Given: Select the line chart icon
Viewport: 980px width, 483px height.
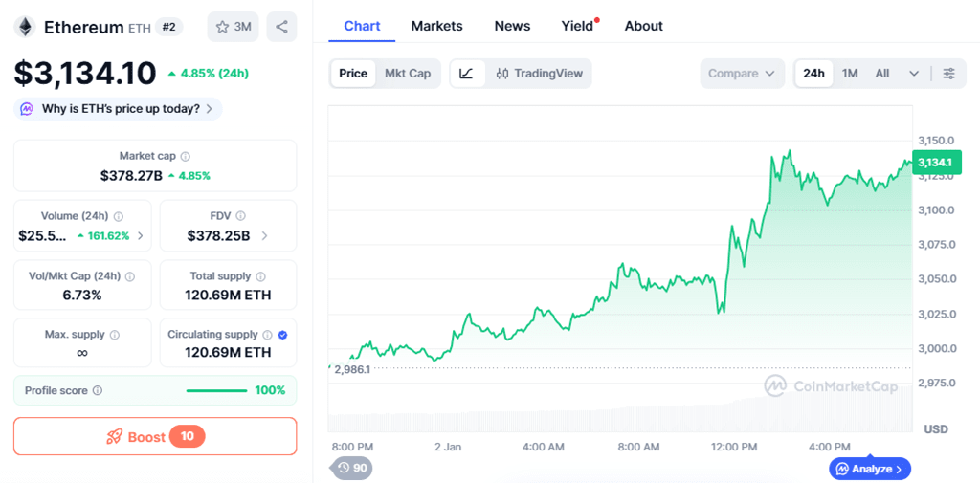Looking at the screenshot, I should [x=467, y=74].
